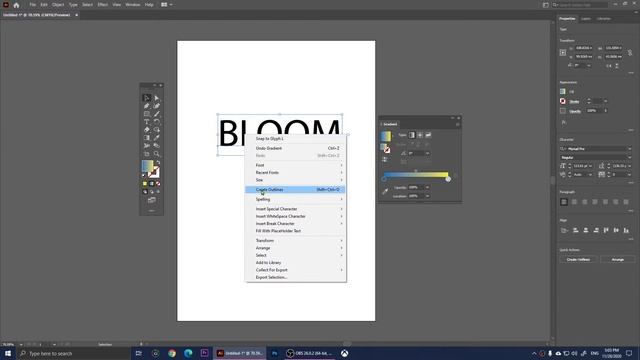Toggle align center paragraph button

574,202
